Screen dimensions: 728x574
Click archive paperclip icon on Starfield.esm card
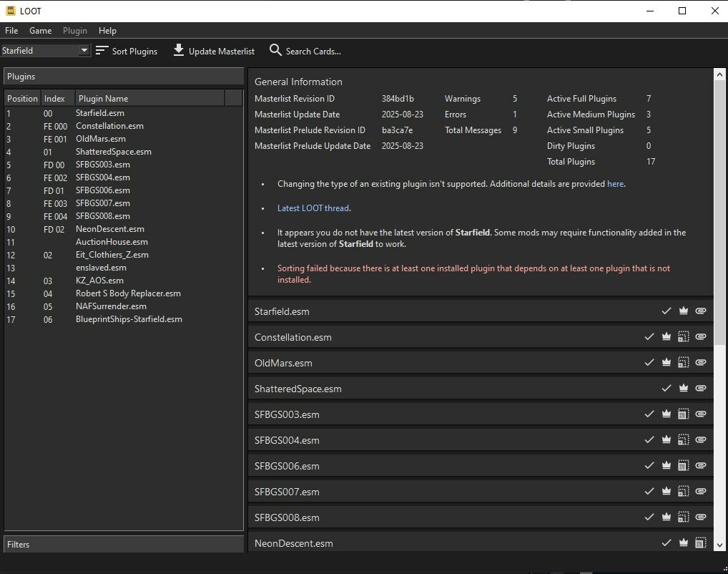(x=701, y=311)
